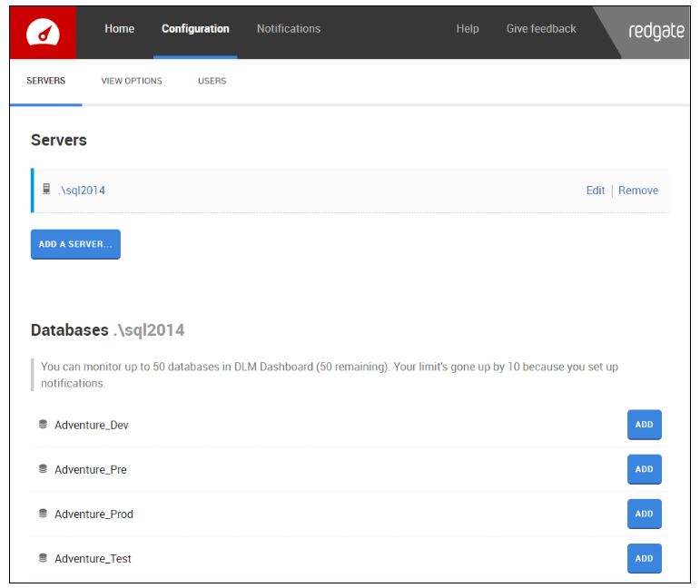This screenshot has width=700, height=588.
Task: Click the Databases .\sql2014 heading
Action: [108, 330]
